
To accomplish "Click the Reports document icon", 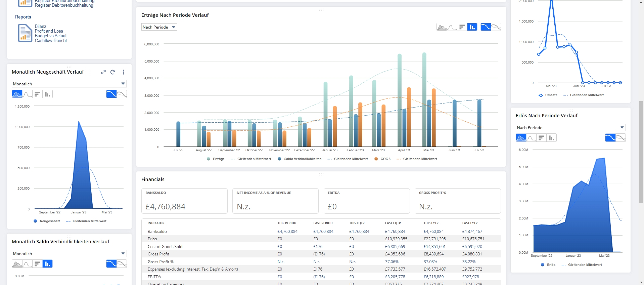I will (25, 33).
